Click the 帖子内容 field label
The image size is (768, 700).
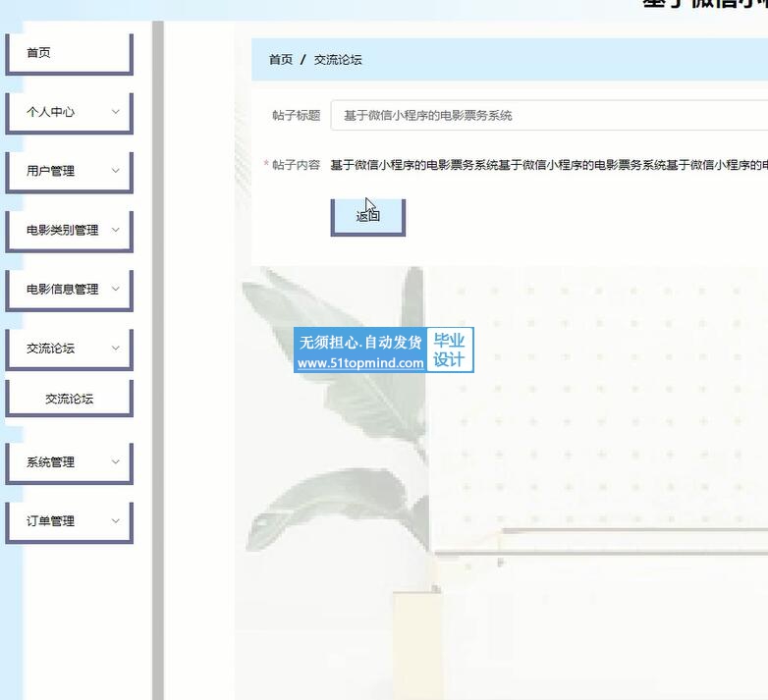296,165
